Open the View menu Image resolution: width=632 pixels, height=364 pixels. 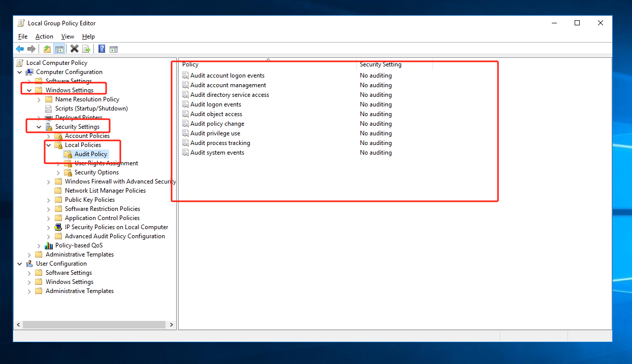click(68, 37)
